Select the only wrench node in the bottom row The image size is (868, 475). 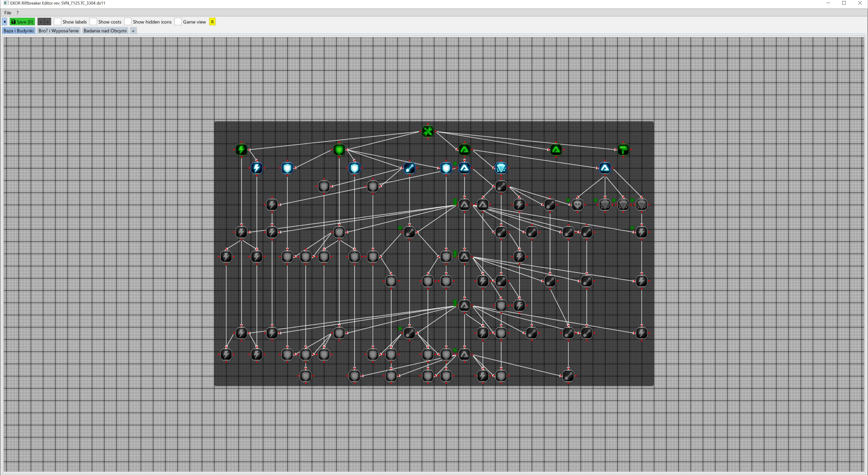point(568,376)
